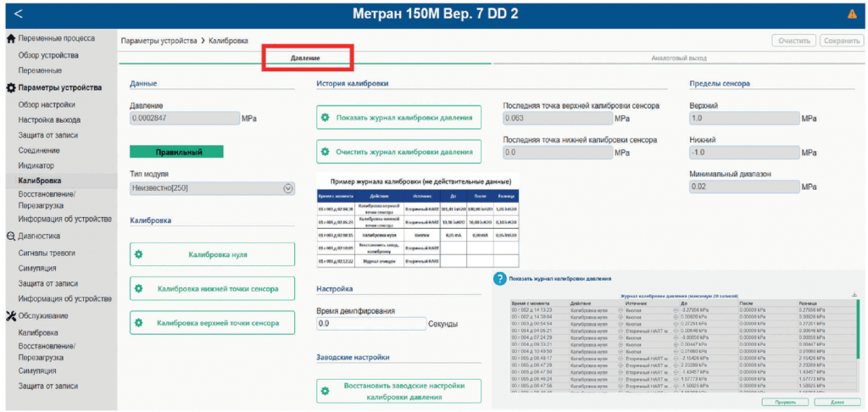
Task: Switch to the Давление tab
Action: coord(305,58)
